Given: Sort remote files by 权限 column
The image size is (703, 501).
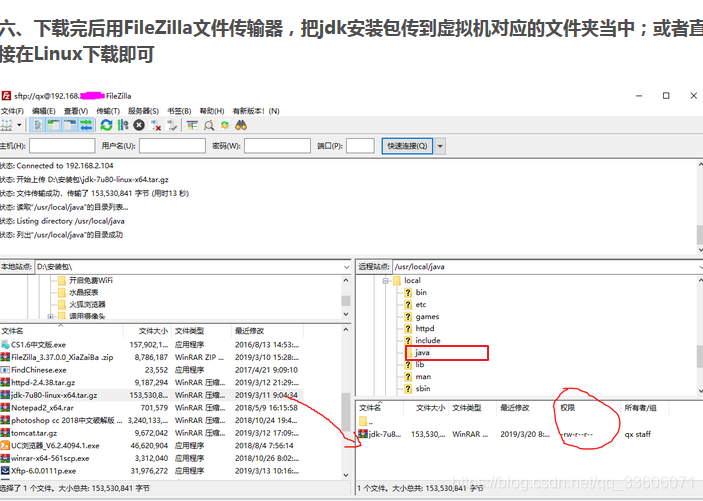Looking at the screenshot, I should coord(589,408).
